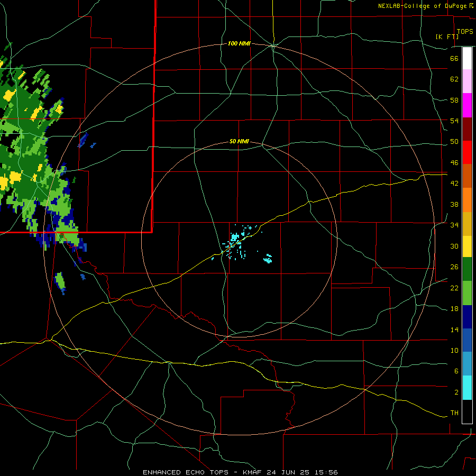Viewport: 476px width, 476px height.
Task: Click the dark orange 42-46 kft swatch
Action: point(467,176)
